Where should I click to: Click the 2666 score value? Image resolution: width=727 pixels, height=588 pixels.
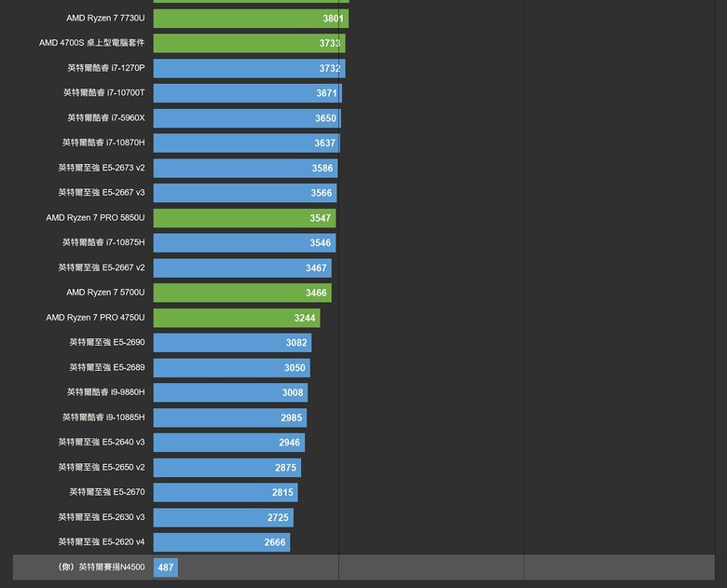(275, 542)
